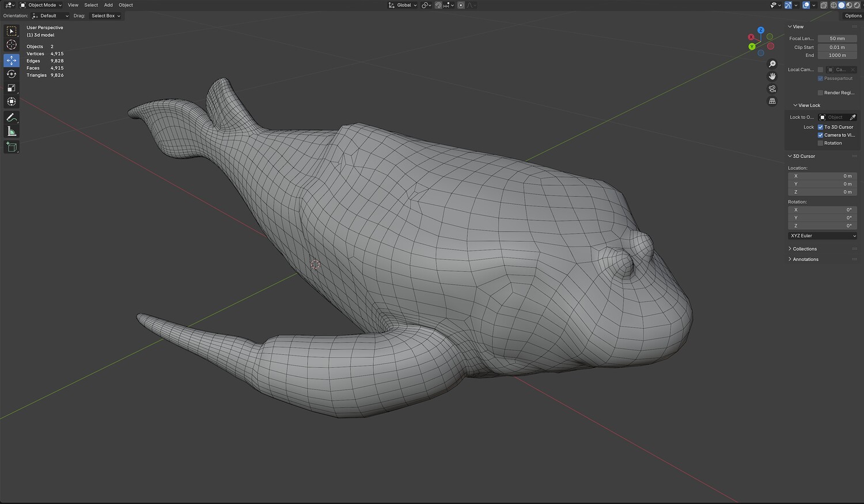Click the 3D Cursor Location X field
The width and height of the screenshot is (864, 504).
click(823, 176)
